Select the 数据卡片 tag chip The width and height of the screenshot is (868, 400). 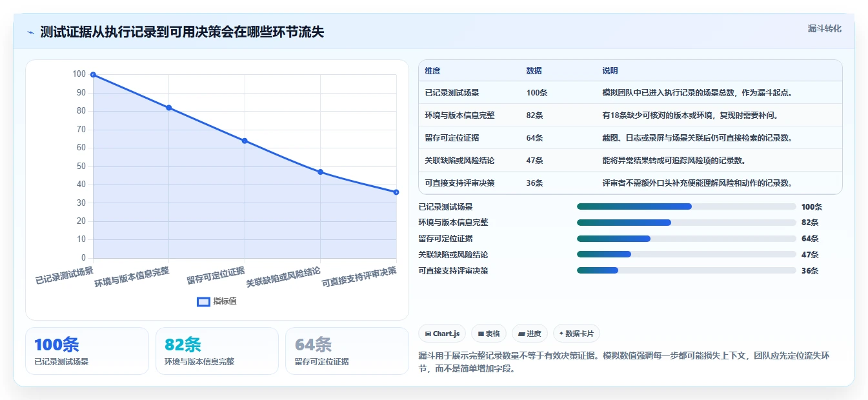pyautogui.click(x=577, y=334)
